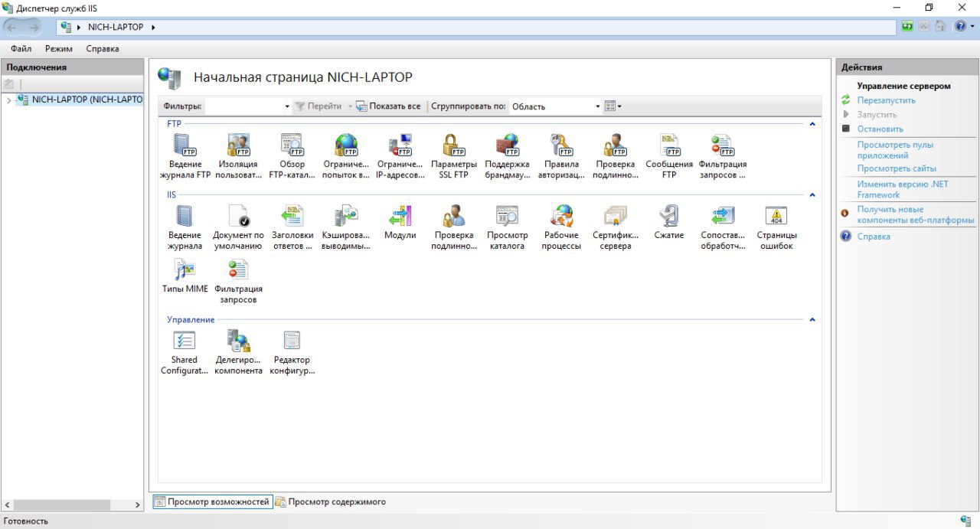Screen dimensions: 980x529
Task: Open the Фильтры combo box
Action: pos(248,106)
